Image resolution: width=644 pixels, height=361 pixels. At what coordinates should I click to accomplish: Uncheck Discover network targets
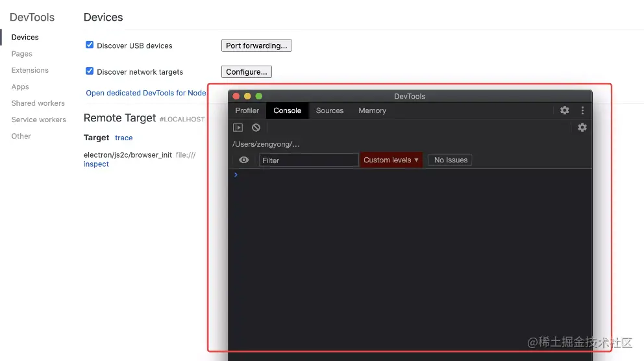pos(90,71)
